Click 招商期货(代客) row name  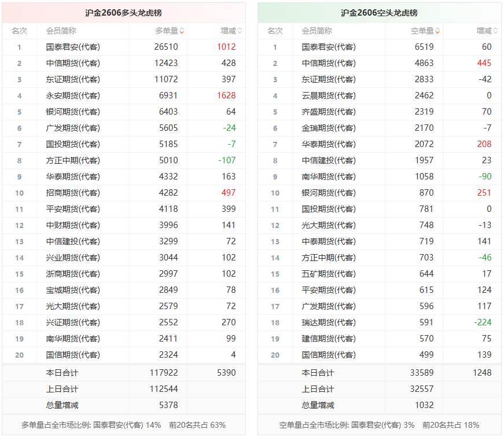(73, 193)
